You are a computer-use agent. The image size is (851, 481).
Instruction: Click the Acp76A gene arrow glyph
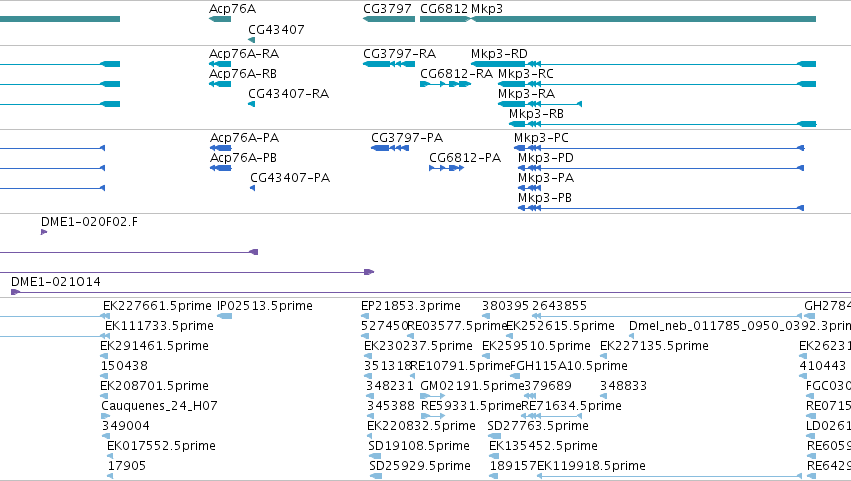220,19
